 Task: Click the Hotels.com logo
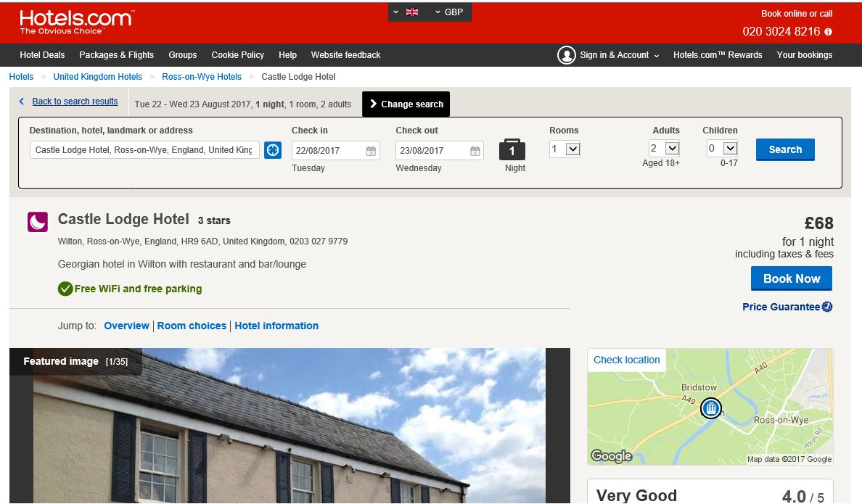pos(76,22)
